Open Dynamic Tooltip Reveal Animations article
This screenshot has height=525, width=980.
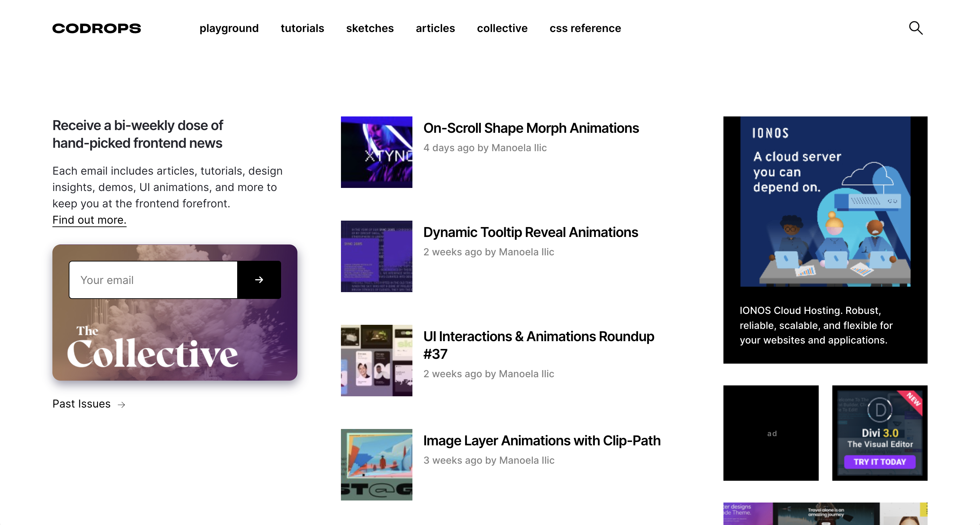[x=530, y=232]
